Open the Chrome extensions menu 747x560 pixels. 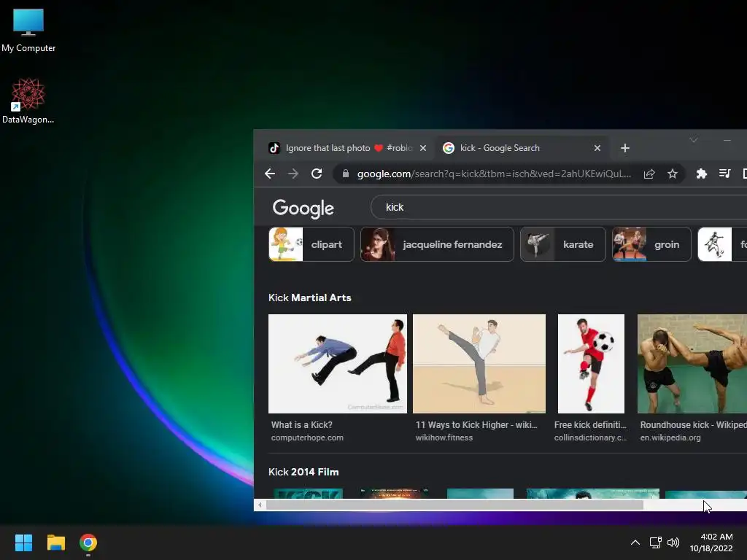click(x=701, y=174)
